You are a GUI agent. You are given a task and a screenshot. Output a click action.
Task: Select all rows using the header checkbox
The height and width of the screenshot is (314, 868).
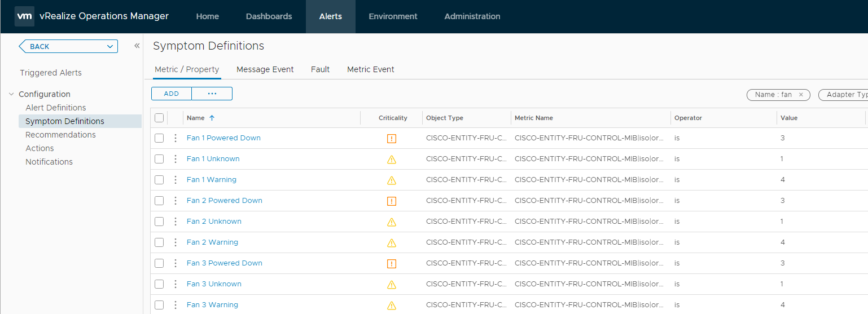tap(159, 118)
